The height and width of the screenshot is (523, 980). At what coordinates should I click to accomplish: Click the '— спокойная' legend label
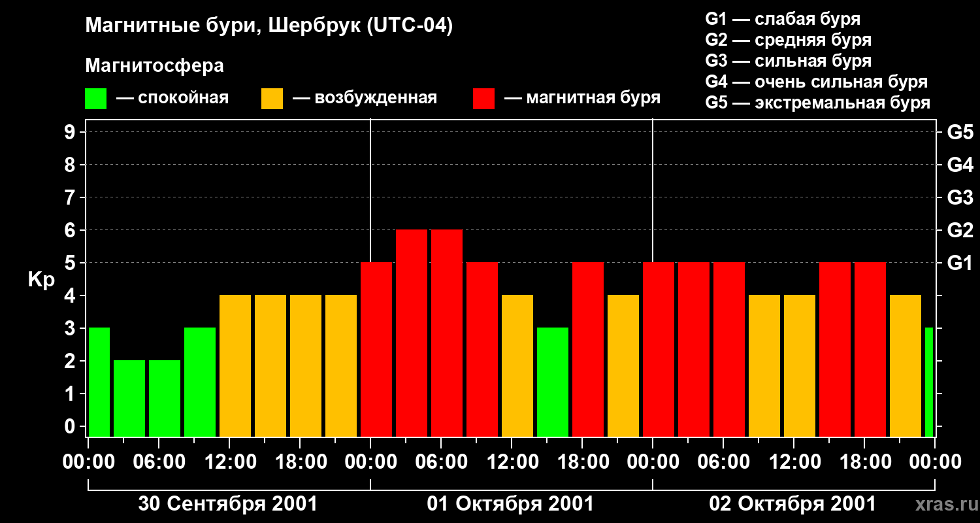pos(172,98)
